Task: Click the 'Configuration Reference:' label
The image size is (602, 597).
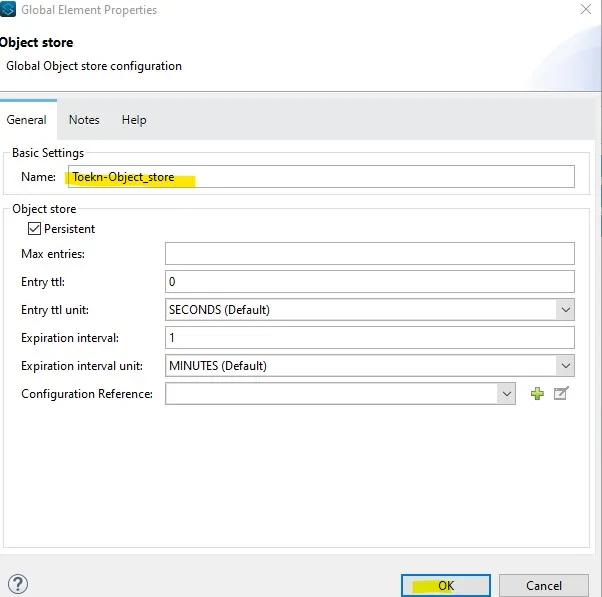Action: pos(87,394)
